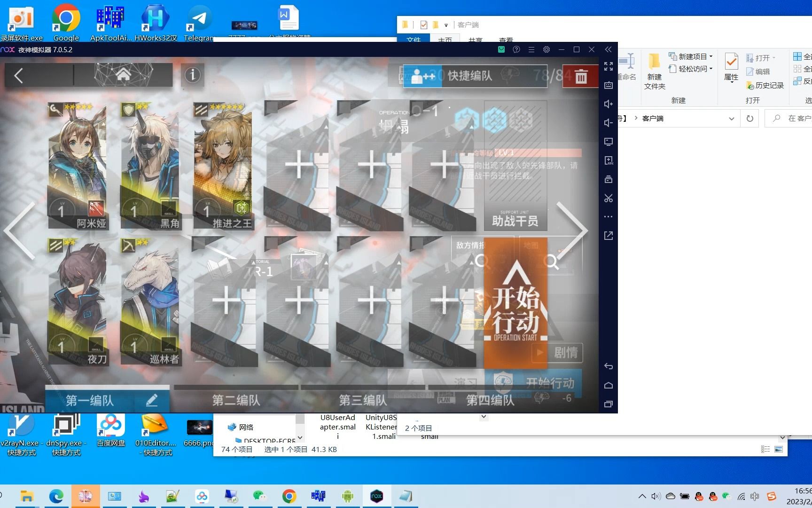Open Nox settings gear icon
This screenshot has height=508, width=812.
click(547, 49)
